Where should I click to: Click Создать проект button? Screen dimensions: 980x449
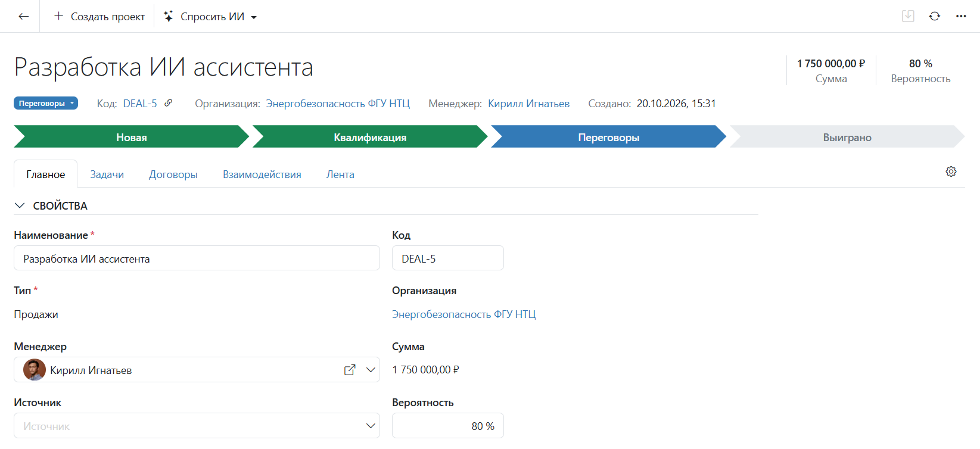click(x=99, y=17)
